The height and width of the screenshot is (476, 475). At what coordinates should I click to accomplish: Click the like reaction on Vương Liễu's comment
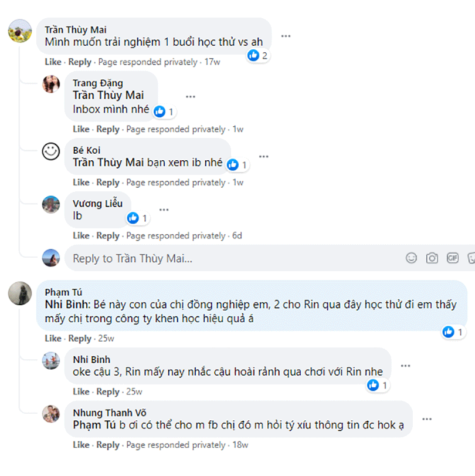[137, 218]
